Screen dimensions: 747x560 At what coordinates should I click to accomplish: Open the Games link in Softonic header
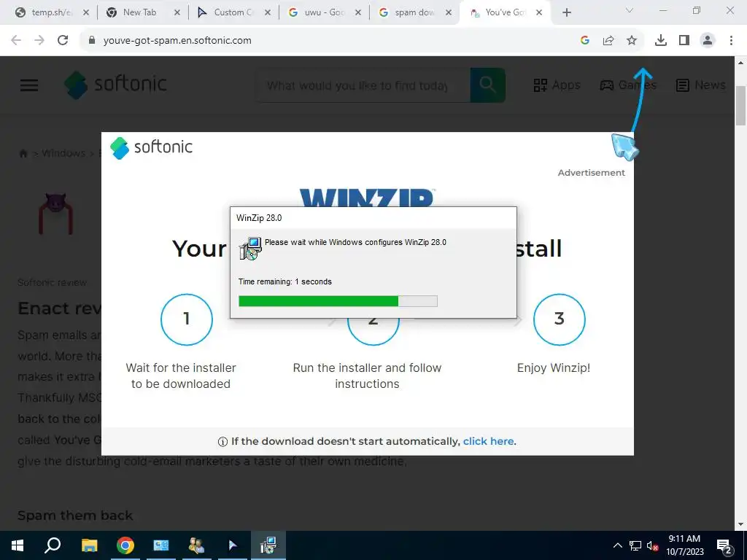pos(628,85)
